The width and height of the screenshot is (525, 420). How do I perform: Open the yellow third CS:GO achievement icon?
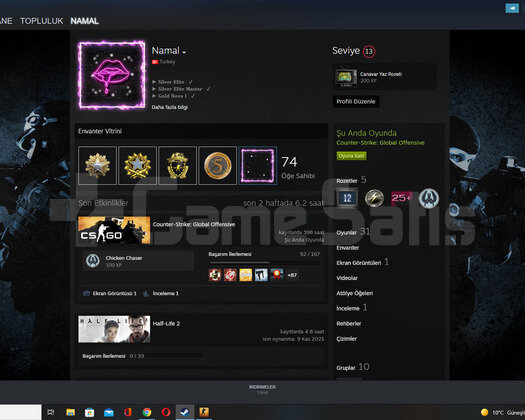coord(245,275)
